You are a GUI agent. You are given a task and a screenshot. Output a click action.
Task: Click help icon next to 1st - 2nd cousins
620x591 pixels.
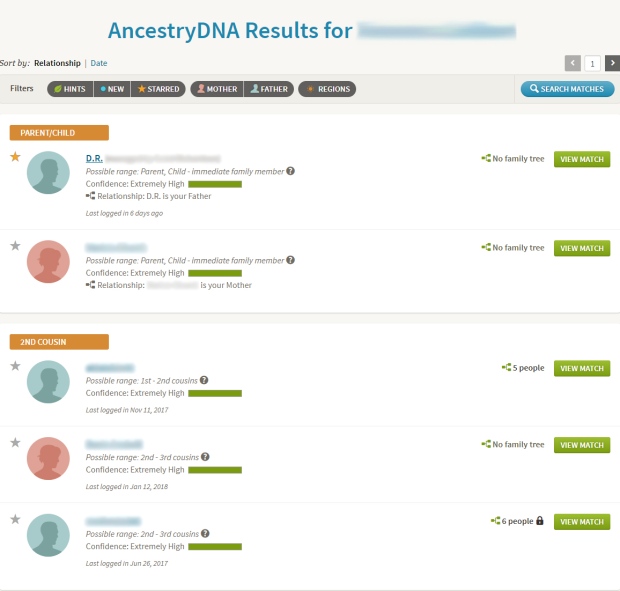[204, 380]
